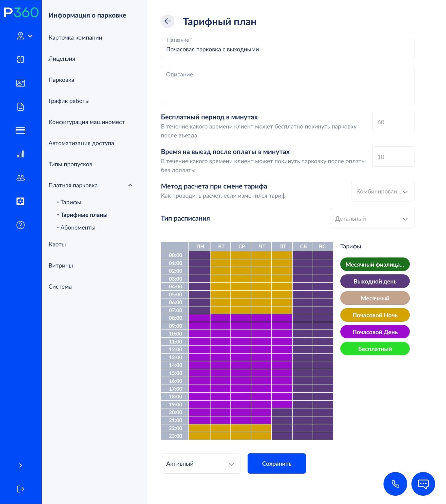Screen dimensions: 446x504
Task: Select the Тарифные планы submenu item
Action: click(x=84, y=215)
